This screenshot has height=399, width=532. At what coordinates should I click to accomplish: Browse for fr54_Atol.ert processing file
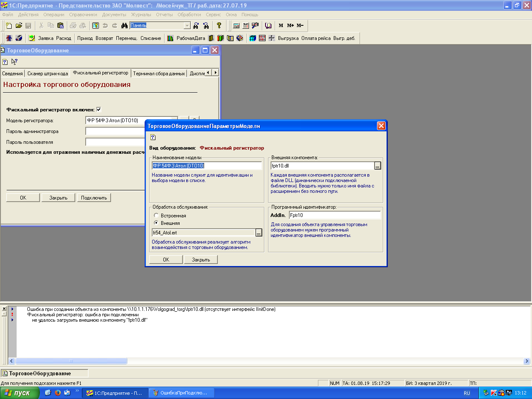pyautogui.click(x=259, y=233)
